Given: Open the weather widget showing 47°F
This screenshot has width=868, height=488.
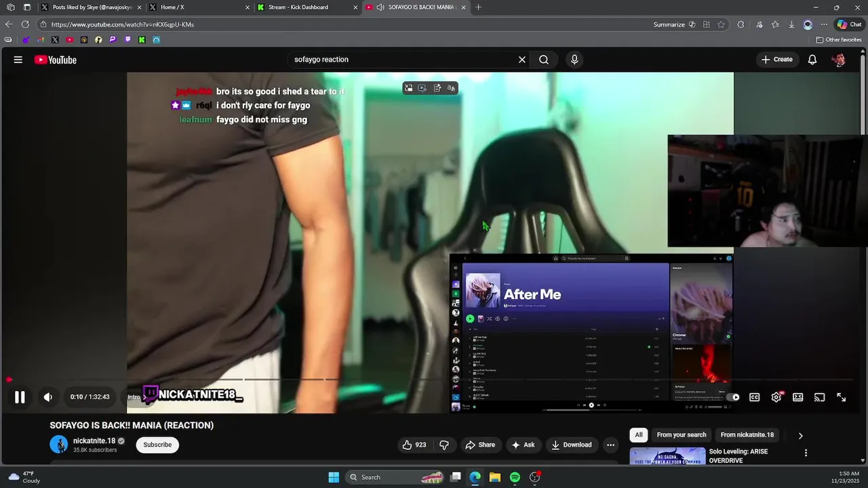Looking at the screenshot, I should pos(24,477).
